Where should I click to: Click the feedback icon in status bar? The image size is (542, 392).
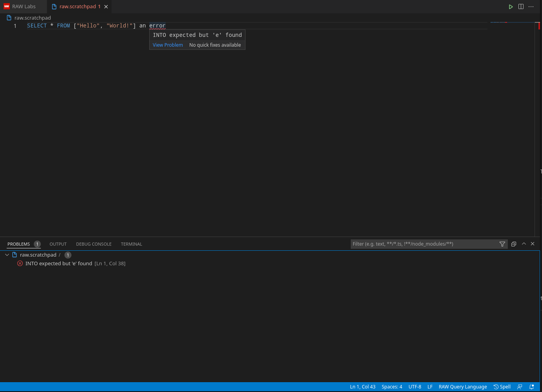point(520,387)
